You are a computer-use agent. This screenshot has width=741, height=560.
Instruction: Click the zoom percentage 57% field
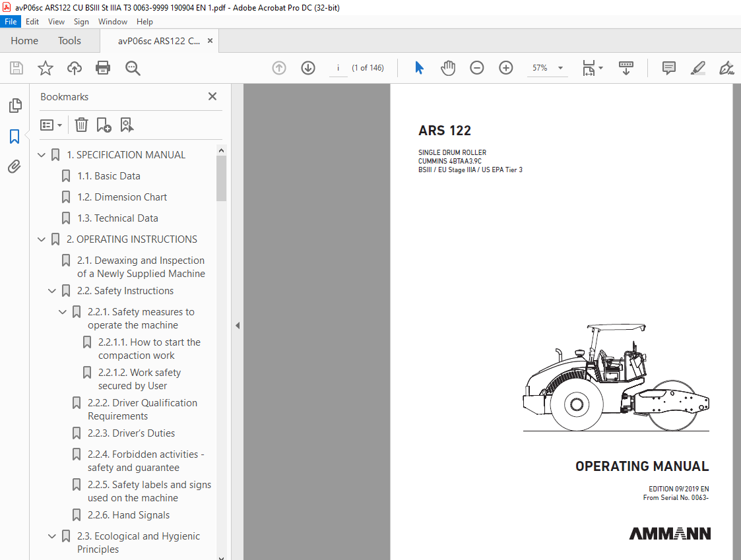pos(540,68)
